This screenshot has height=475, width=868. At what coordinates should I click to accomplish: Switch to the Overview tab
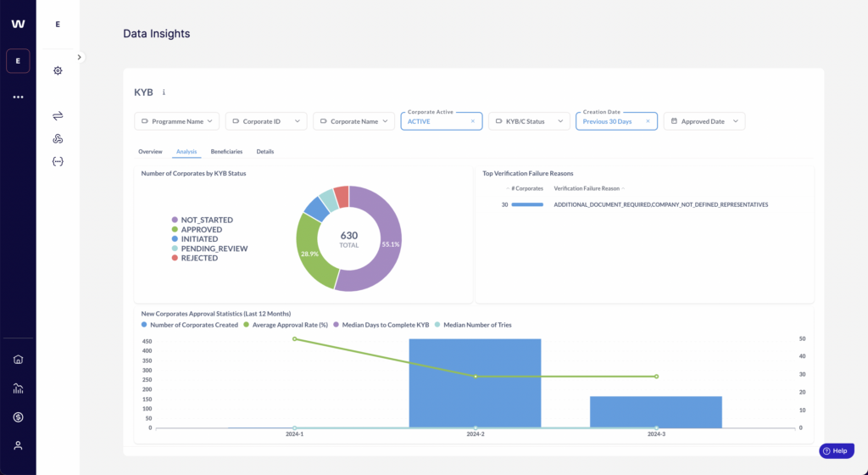coord(150,151)
